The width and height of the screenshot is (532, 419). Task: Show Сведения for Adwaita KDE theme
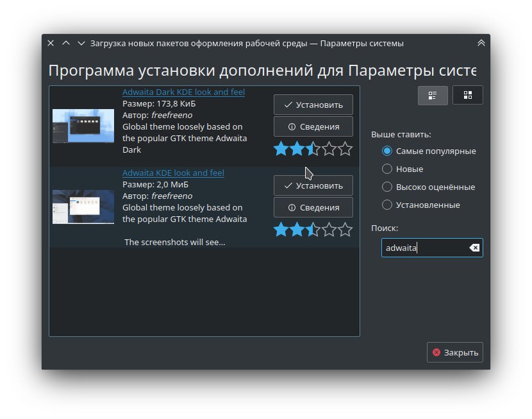313,207
